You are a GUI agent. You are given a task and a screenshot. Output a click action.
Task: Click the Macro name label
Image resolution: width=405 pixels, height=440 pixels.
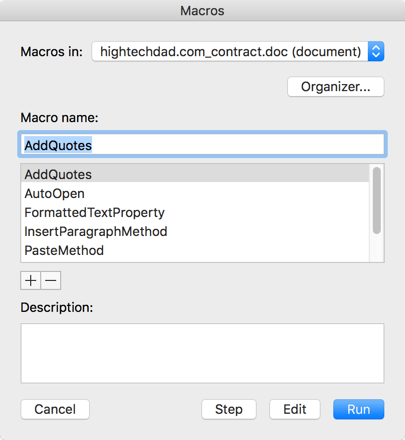click(59, 118)
